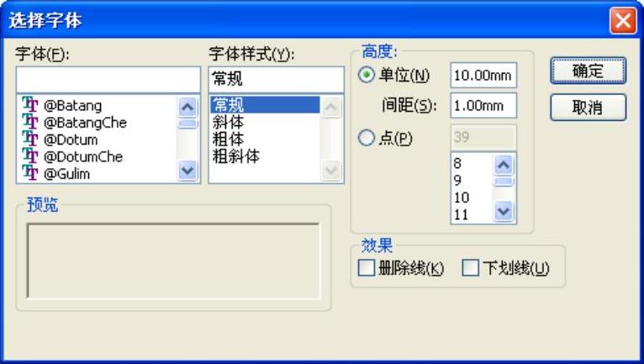The image size is (644, 364).
Task: Click the TrueType icon beside @Gulim
Action: pos(29,173)
